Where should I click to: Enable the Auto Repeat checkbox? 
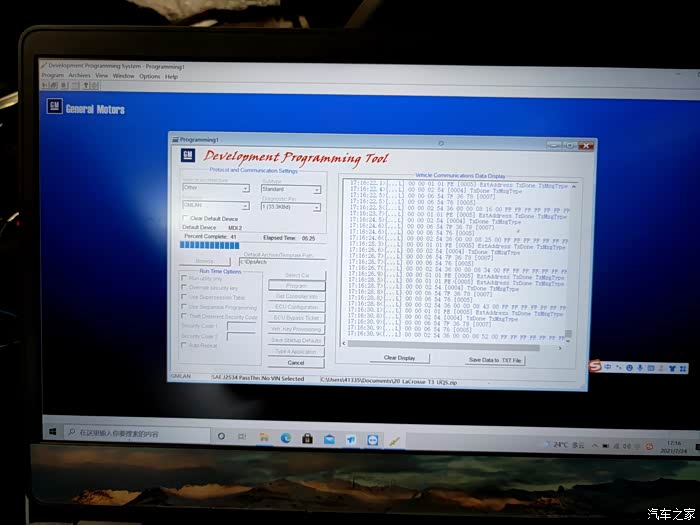[183, 346]
